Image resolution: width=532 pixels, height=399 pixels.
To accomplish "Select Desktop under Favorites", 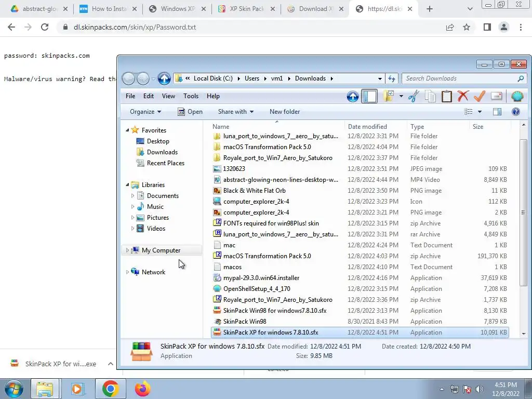I will 158,141.
